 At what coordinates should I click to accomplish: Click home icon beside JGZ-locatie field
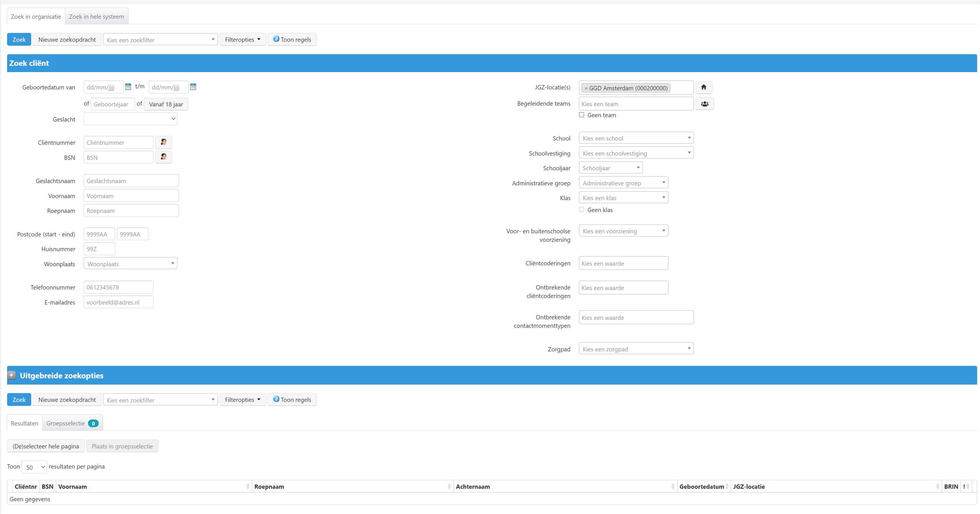[x=703, y=87]
